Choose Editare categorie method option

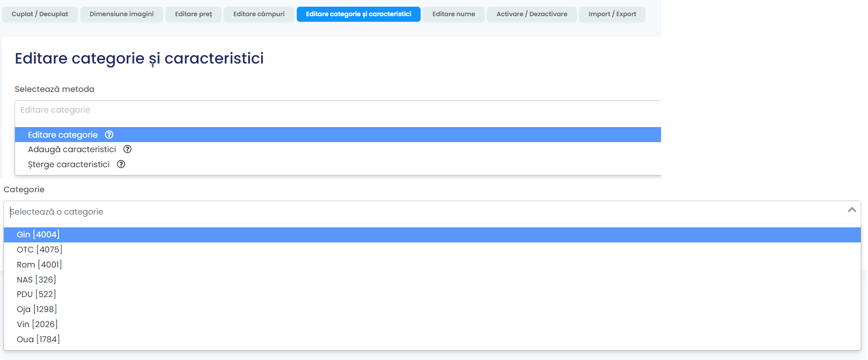tap(338, 135)
